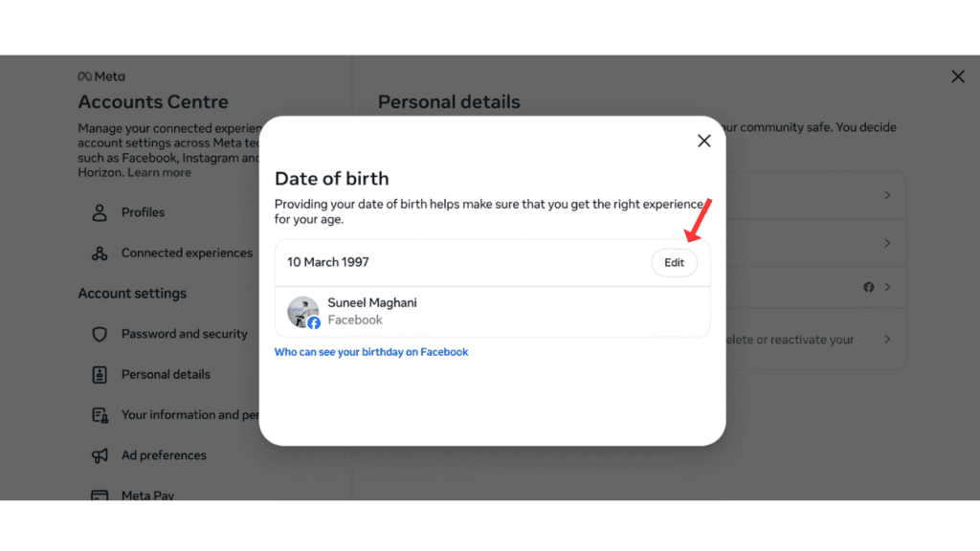Expand the deactivate or reactivate account chevron
980x551 pixels.
point(888,339)
